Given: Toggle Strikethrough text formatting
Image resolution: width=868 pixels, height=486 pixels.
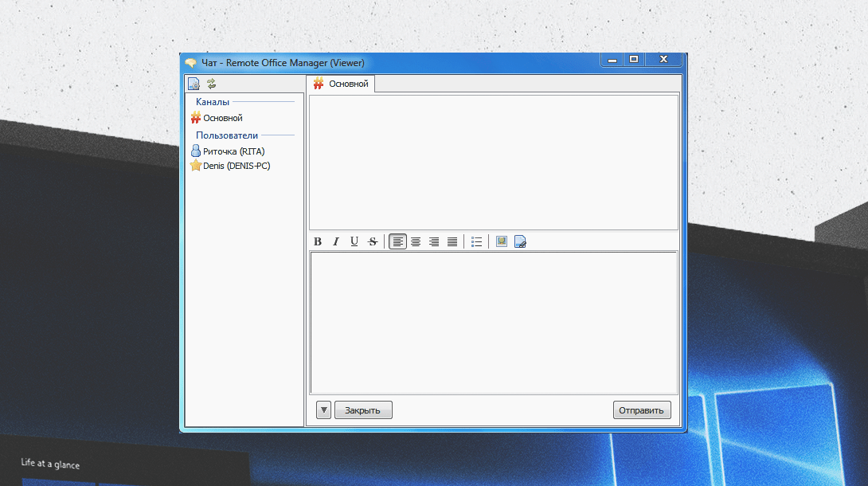Looking at the screenshot, I should [x=373, y=241].
